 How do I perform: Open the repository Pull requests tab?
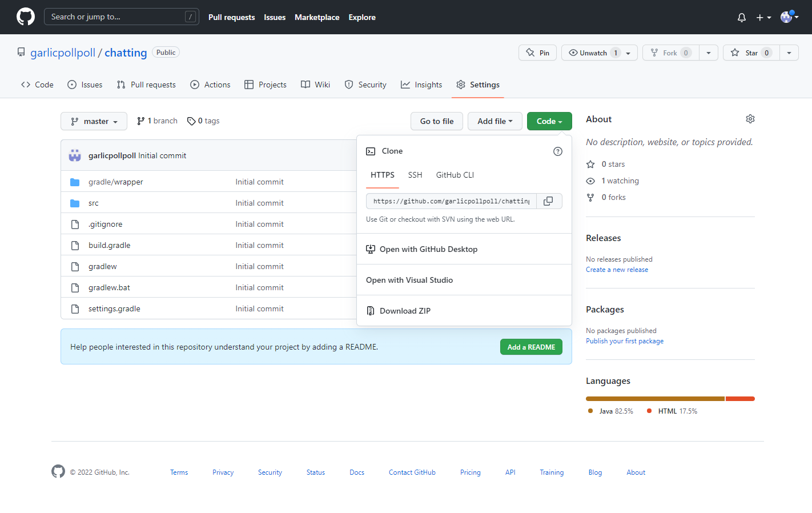pyautogui.click(x=146, y=85)
